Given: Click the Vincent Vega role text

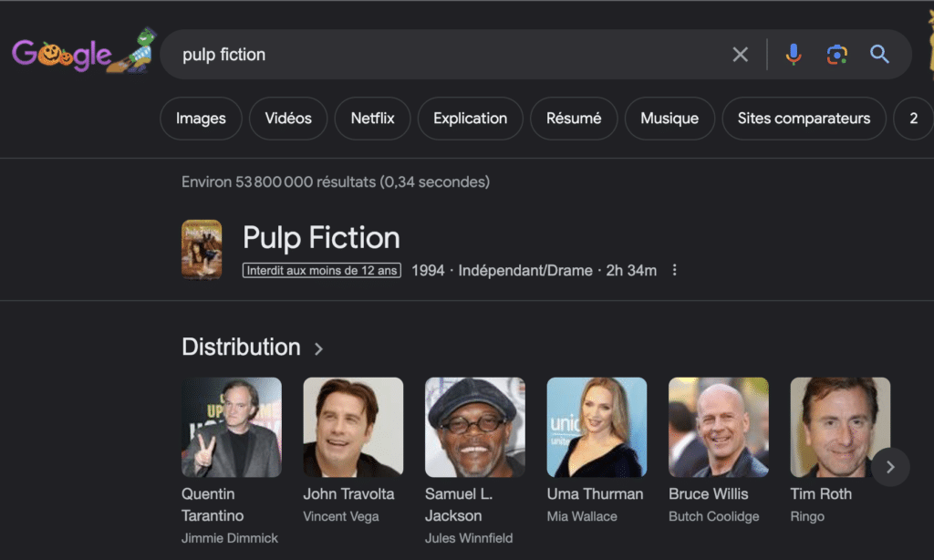Looking at the screenshot, I should [x=341, y=516].
